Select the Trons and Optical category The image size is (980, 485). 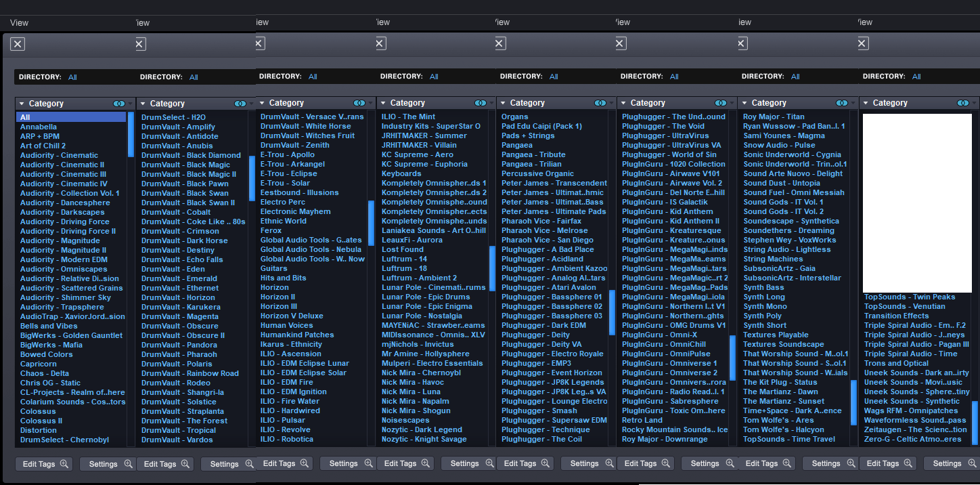897,363
